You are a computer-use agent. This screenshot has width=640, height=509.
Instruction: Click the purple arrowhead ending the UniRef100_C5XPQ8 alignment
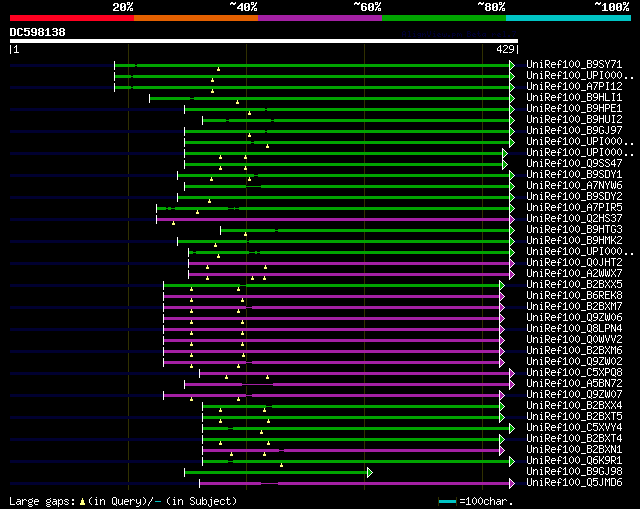(512, 373)
